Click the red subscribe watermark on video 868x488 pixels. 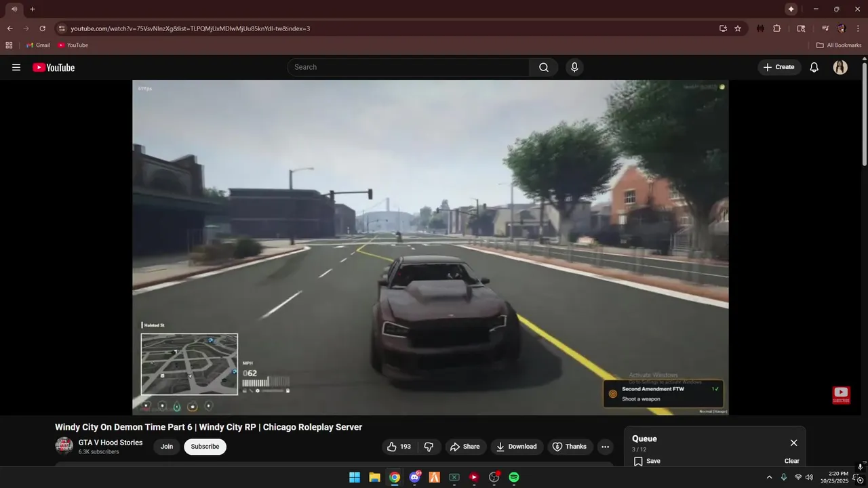[841, 395]
